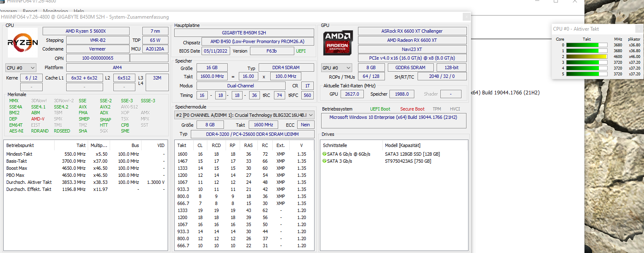The height and width of the screenshot is (253, 644).
Task: Click the GDDR6 SDRAM memory type field
Action: [x=411, y=67]
